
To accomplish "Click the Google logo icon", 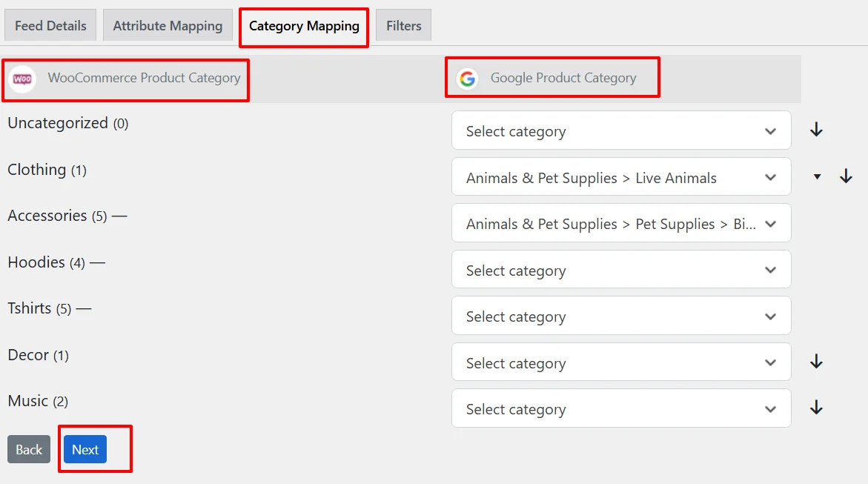I will click(x=468, y=78).
